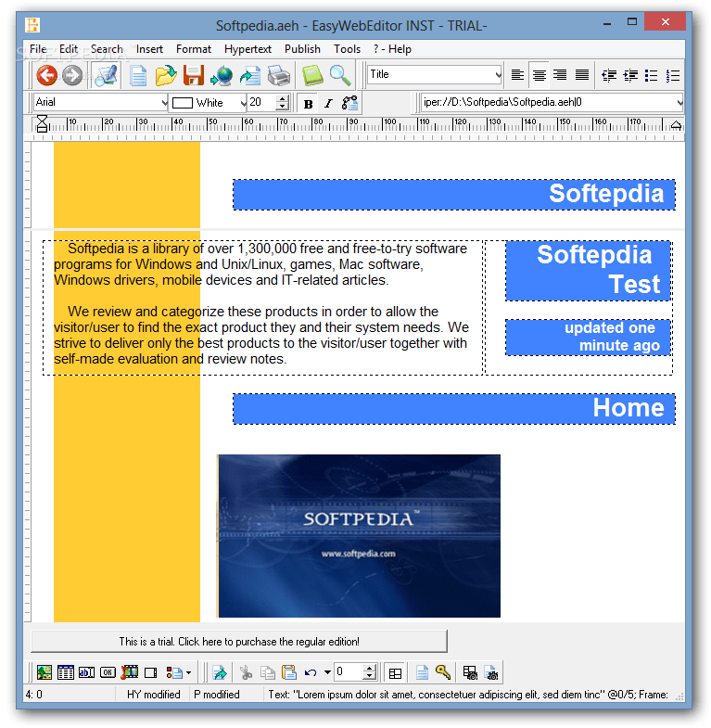Toggle the edit mode pen icon
The image size is (711, 728).
pyautogui.click(x=106, y=75)
